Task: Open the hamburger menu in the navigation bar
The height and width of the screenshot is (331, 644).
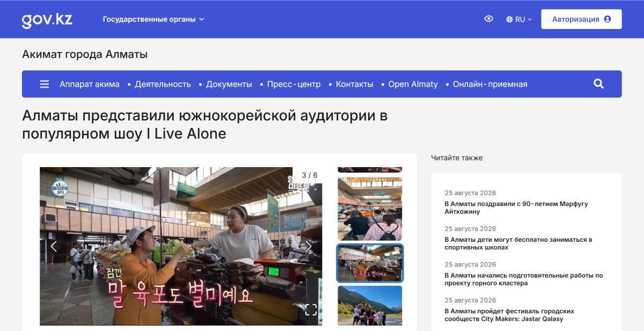Action: 45,84
